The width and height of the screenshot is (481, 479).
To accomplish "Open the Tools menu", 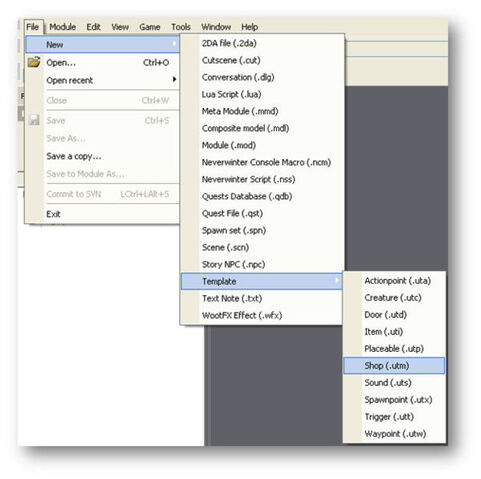I will 181,27.
